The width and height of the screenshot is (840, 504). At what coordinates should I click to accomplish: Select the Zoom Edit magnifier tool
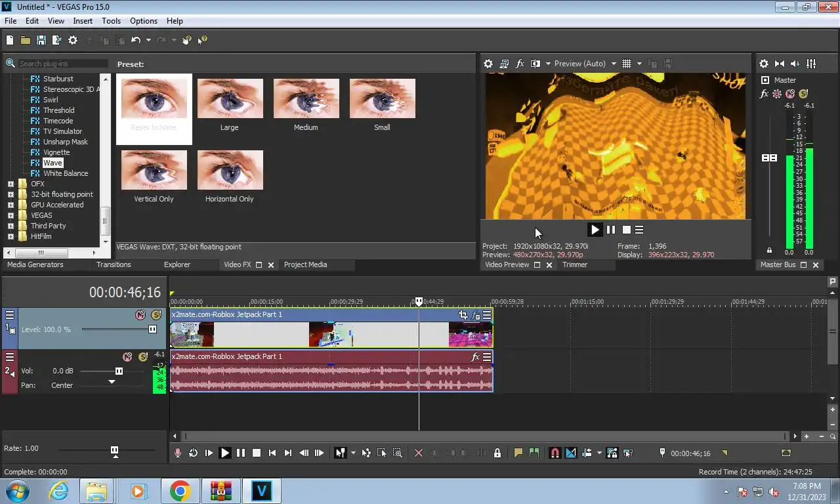click(x=398, y=453)
